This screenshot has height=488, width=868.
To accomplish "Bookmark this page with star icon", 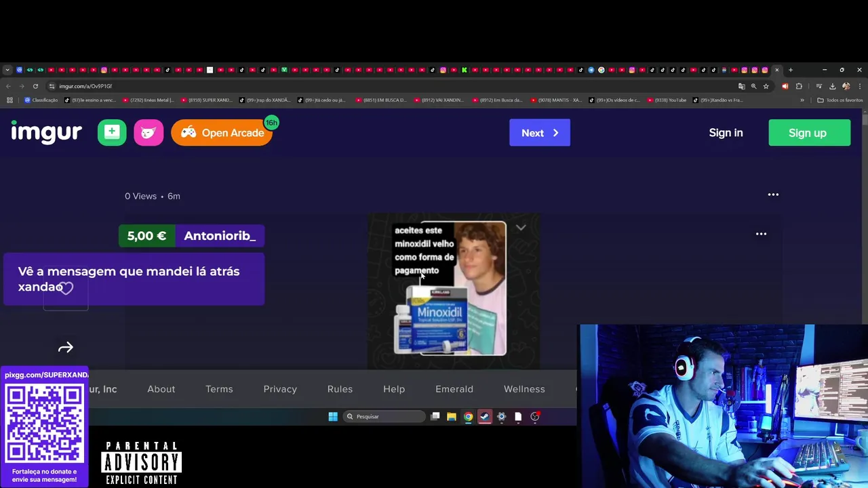I will pos(766,86).
